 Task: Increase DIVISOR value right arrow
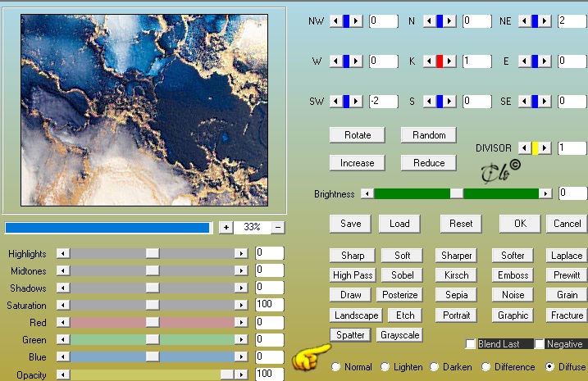[x=545, y=148]
